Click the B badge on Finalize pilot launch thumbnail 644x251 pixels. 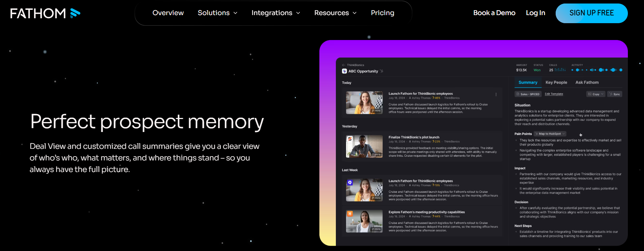point(350,139)
